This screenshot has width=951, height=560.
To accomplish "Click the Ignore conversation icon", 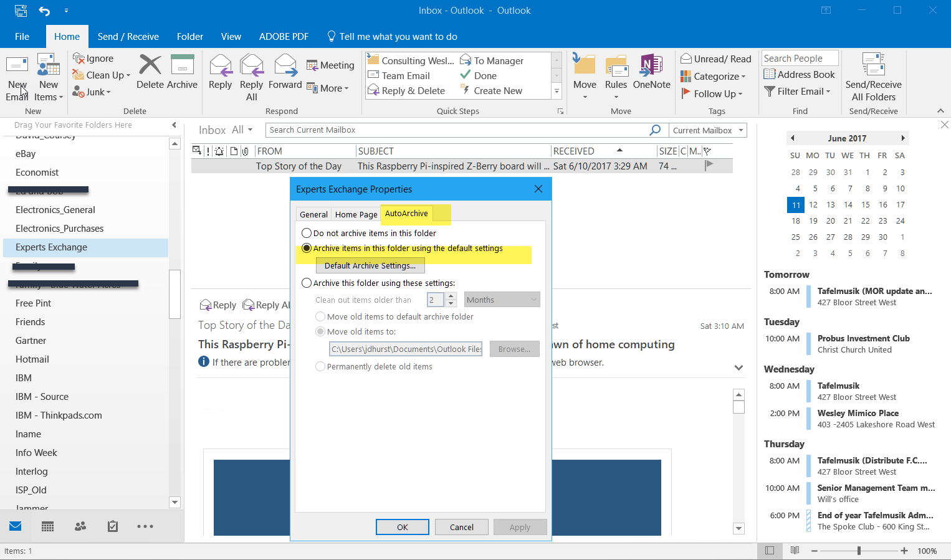I will pyautogui.click(x=79, y=58).
